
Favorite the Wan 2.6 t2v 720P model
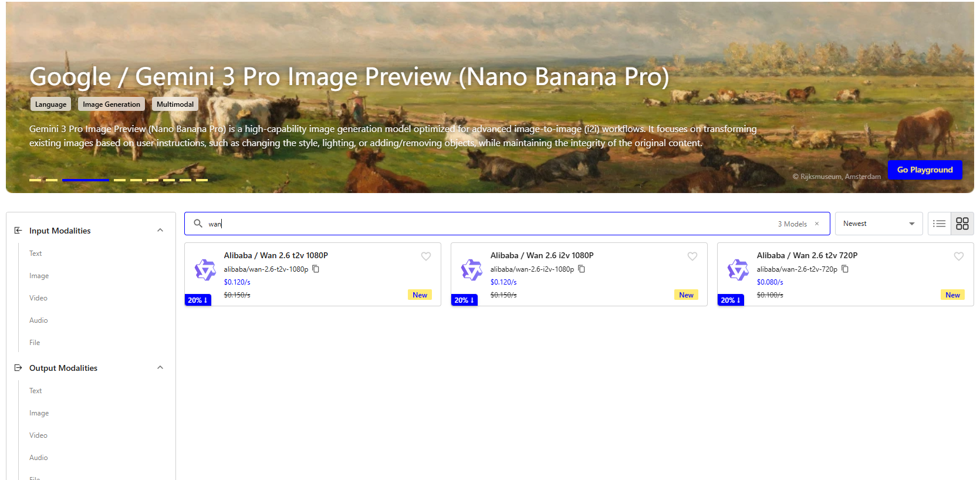959,256
